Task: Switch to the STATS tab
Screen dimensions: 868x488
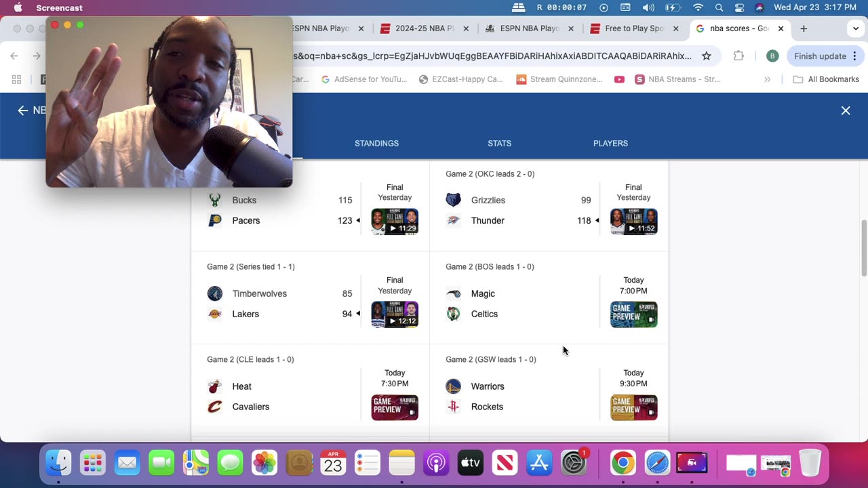Action: point(499,143)
